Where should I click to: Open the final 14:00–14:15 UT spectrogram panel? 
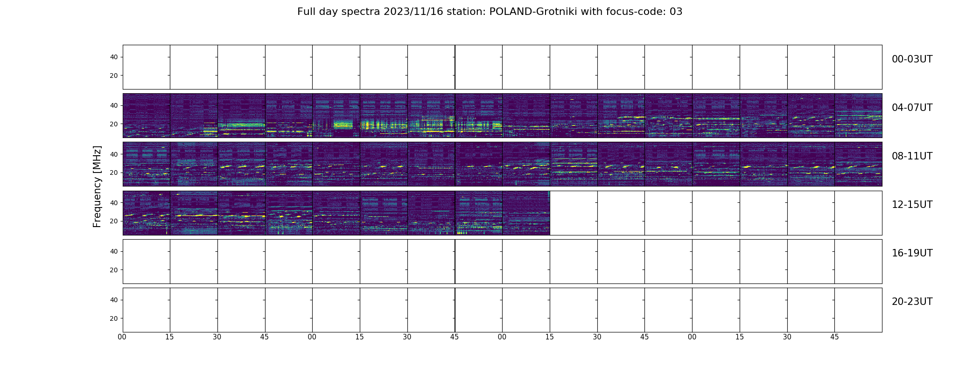(526, 213)
